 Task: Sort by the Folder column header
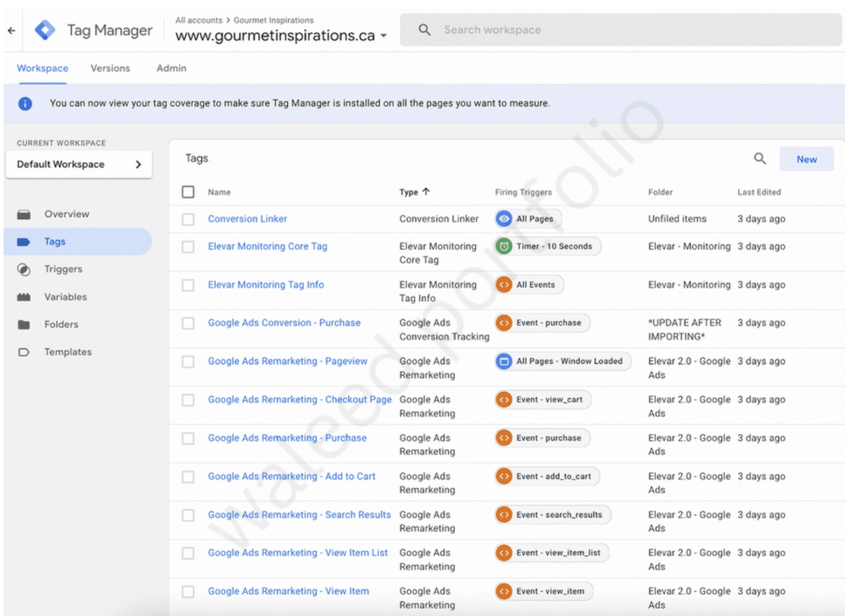coord(660,192)
